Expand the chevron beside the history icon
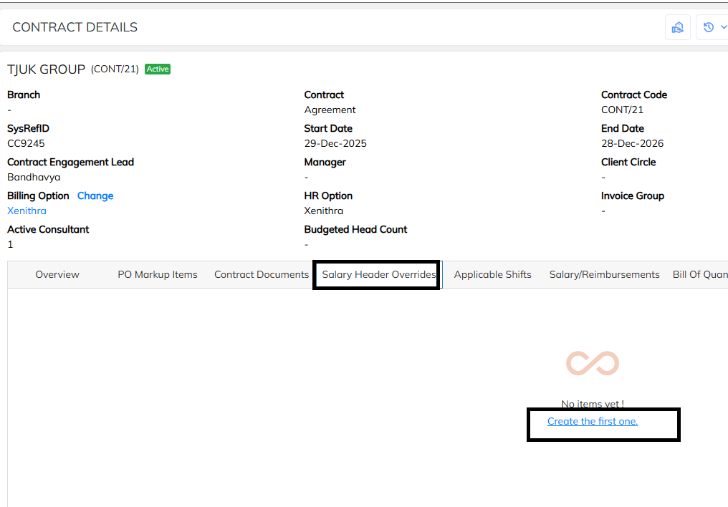Screen dimensions: 728x507 [x=723, y=27]
